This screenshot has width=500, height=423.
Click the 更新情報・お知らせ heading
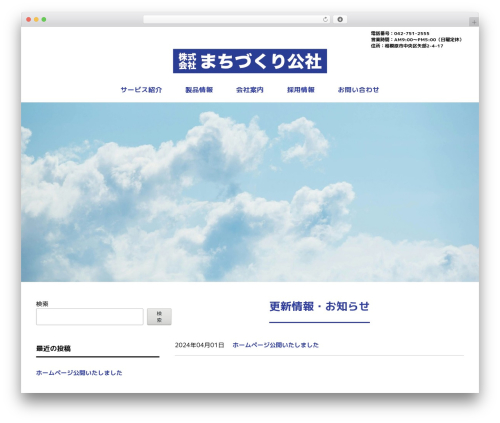(319, 306)
